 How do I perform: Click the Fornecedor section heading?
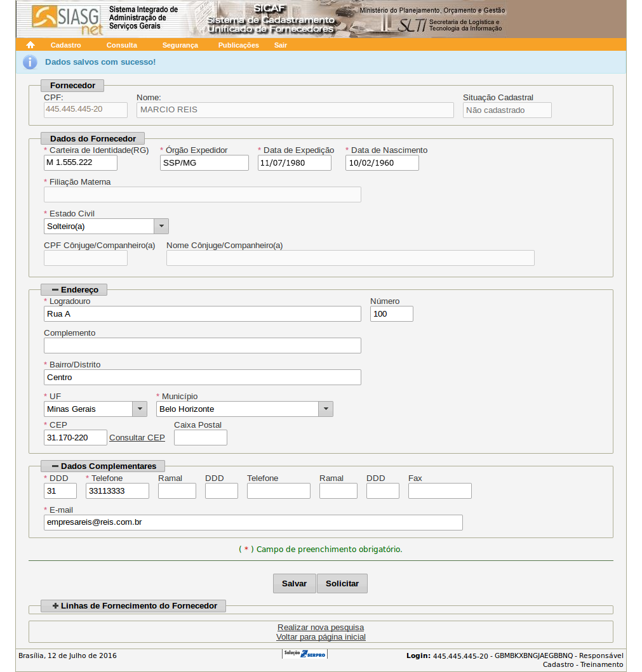[x=72, y=85]
